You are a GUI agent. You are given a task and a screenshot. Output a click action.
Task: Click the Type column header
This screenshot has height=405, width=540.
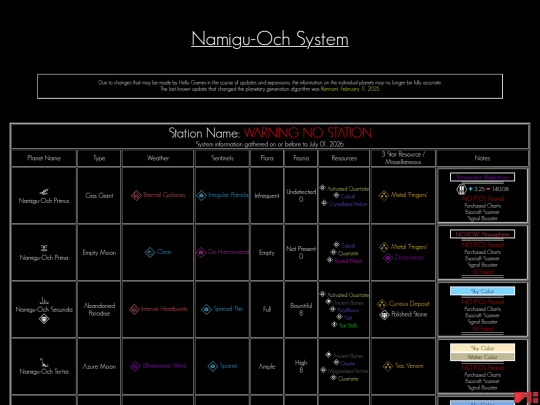pyautogui.click(x=99, y=158)
